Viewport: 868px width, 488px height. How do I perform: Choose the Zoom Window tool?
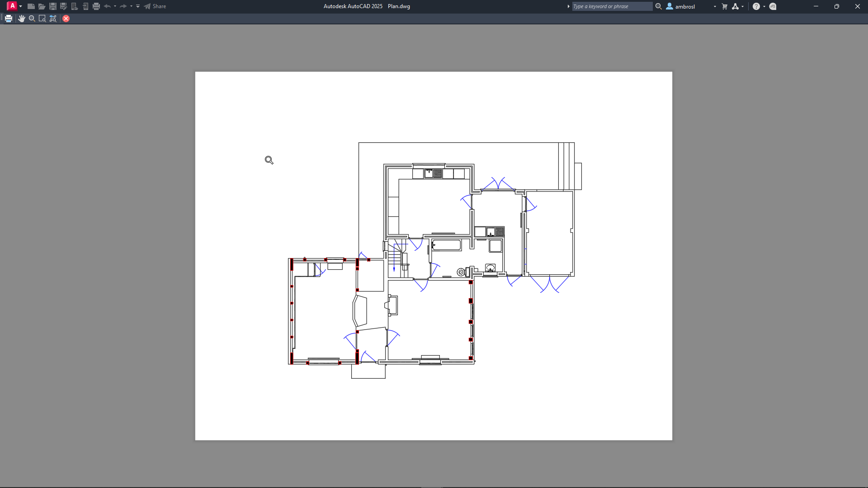point(42,19)
